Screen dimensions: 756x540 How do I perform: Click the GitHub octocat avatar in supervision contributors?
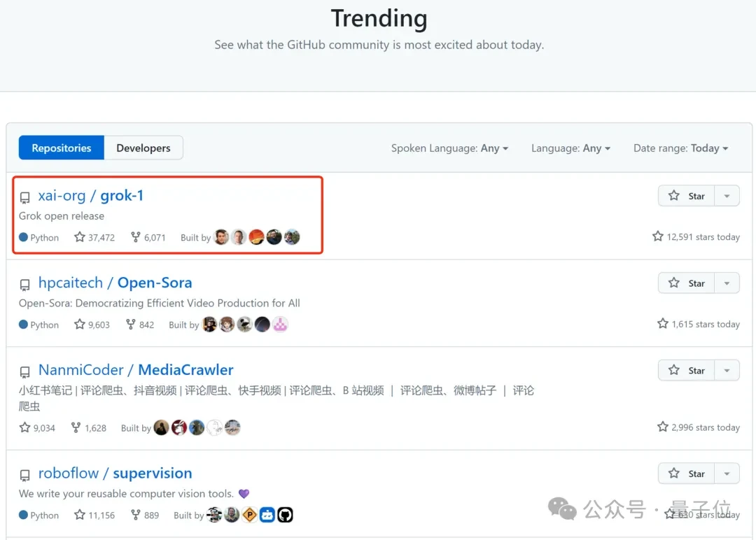[285, 515]
